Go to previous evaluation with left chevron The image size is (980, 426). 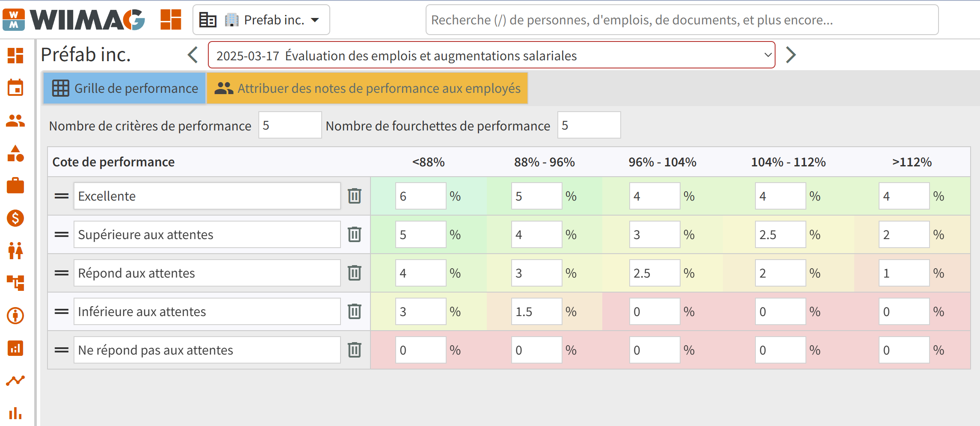click(193, 55)
